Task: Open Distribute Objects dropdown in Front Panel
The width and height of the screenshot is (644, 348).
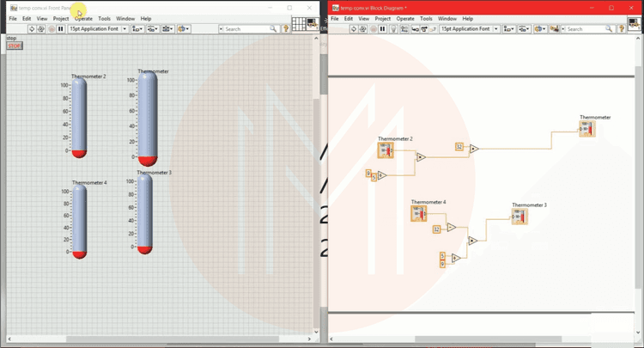Action: (x=152, y=28)
